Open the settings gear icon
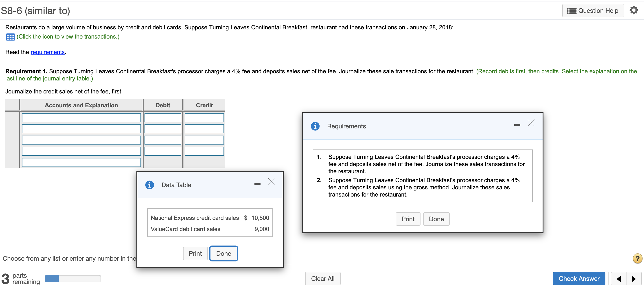644x292 pixels. [x=634, y=10]
